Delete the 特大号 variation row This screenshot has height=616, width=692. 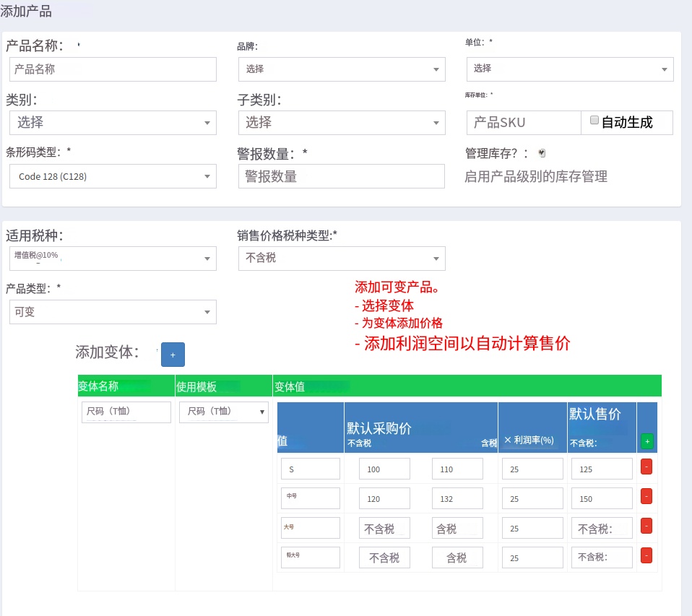point(646,555)
